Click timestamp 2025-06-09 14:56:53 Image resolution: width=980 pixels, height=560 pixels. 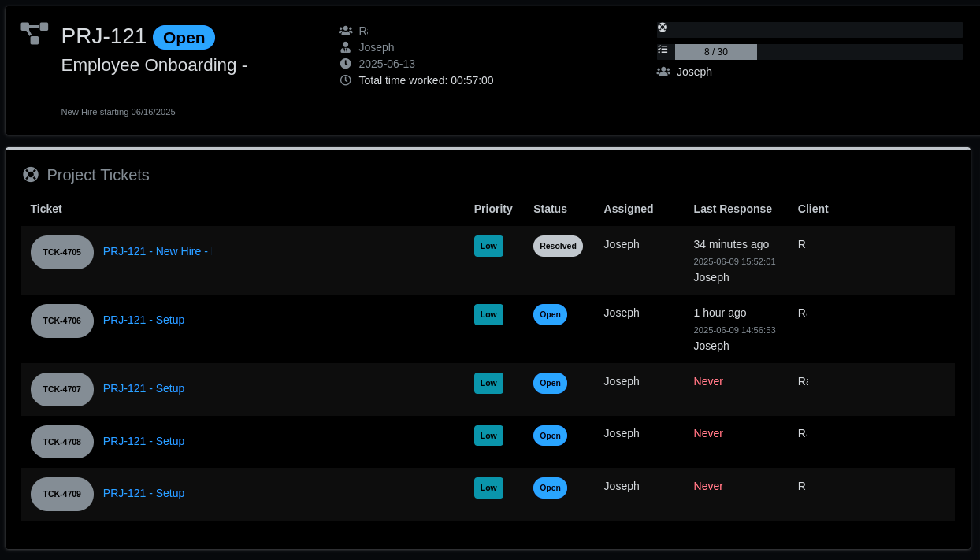coord(734,330)
